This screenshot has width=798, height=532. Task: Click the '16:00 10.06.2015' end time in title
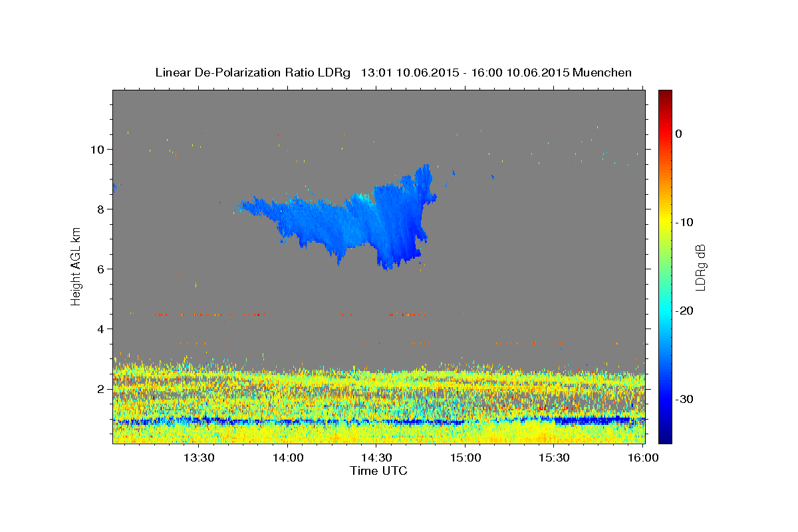pyautogui.click(x=520, y=72)
